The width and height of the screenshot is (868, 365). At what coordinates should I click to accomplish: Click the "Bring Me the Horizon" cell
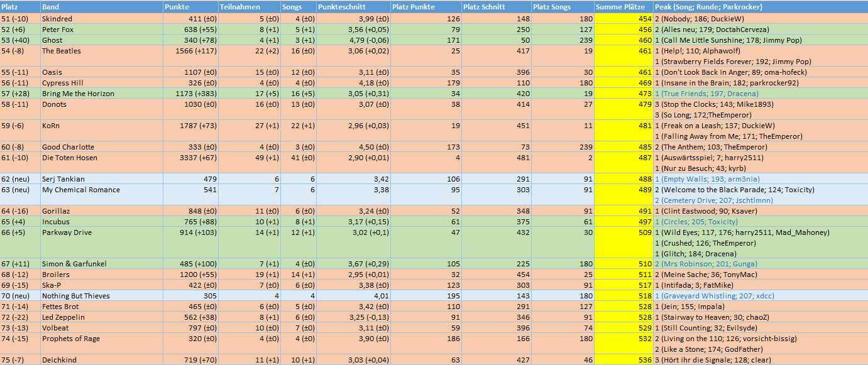[101, 94]
